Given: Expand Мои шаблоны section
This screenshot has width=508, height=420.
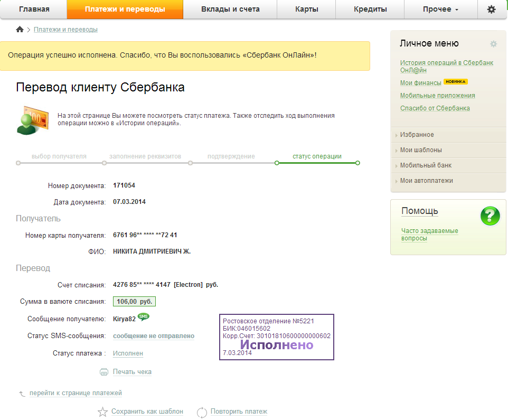Looking at the screenshot, I should click(449, 150).
